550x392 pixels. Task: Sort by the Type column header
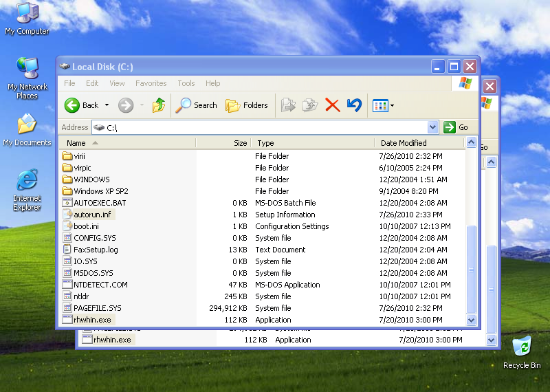(313, 143)
